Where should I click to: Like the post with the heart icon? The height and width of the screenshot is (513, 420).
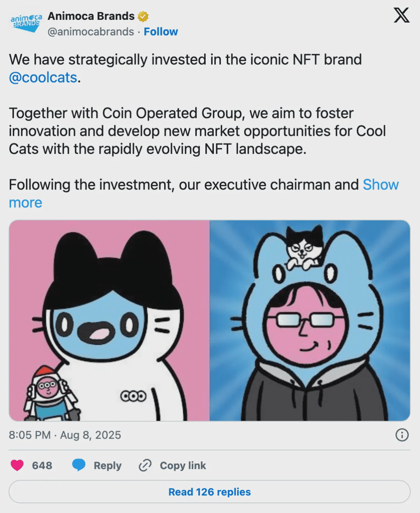pyautogui.click(x=17, y=465)
